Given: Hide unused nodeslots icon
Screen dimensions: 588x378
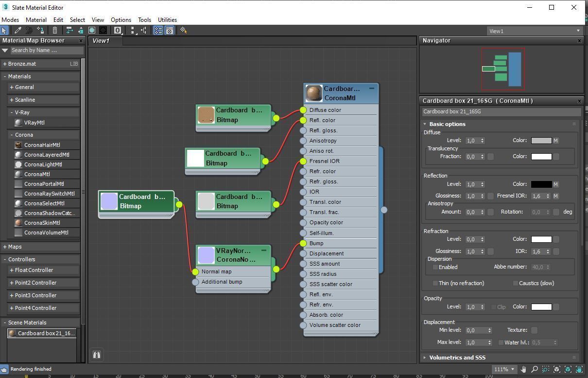Looking at the screenshot, I should tap(81, 30).
